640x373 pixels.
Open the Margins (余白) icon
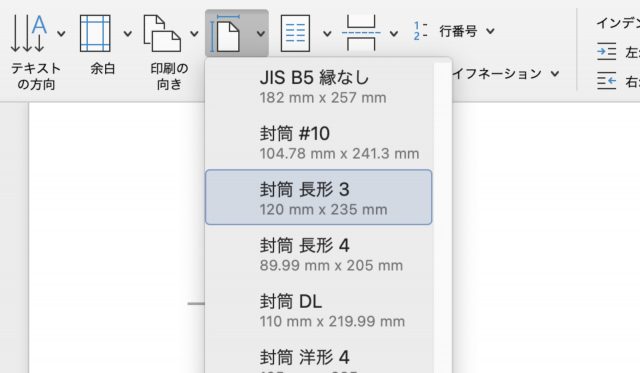(95, 33)
